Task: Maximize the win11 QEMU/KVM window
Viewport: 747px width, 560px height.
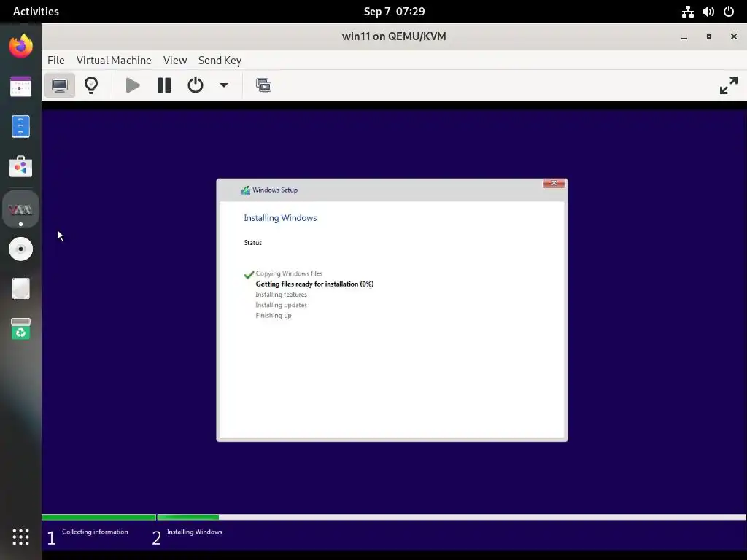Action: 709,36
